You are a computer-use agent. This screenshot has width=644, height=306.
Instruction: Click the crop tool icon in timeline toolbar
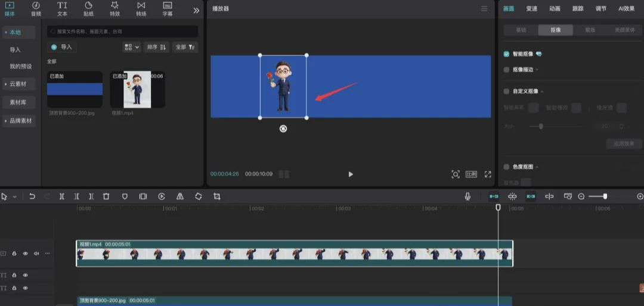tap(217, 196)
